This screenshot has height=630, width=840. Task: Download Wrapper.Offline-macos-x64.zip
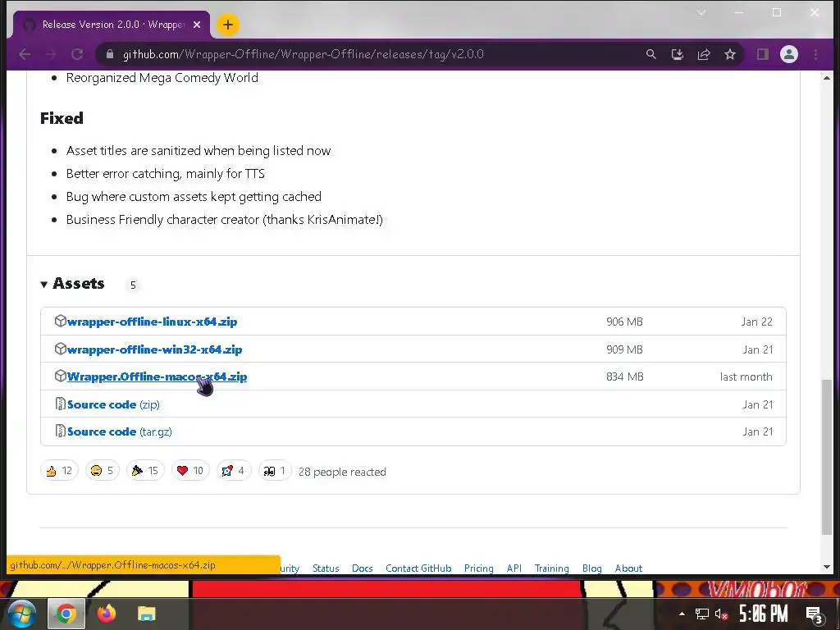point(157,377)
